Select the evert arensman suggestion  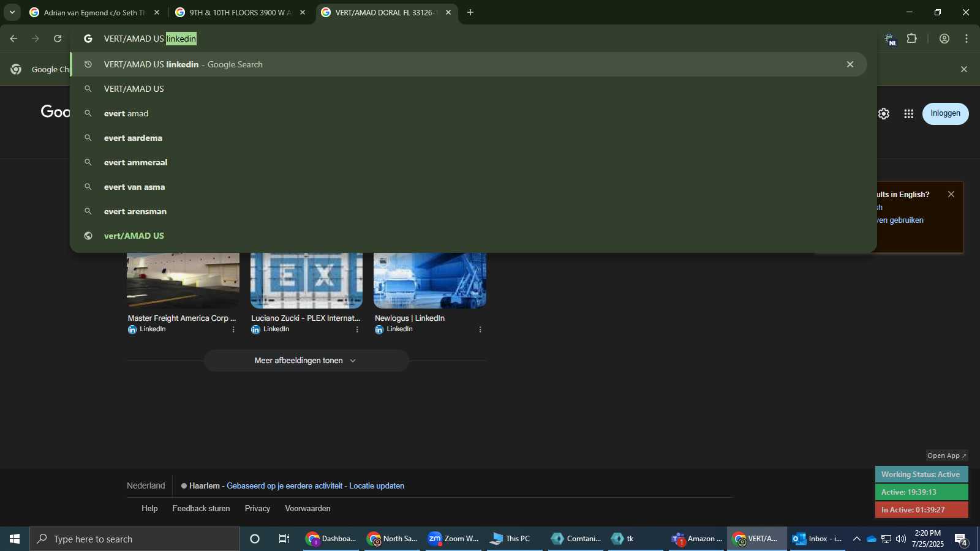[x=469, y=211]
